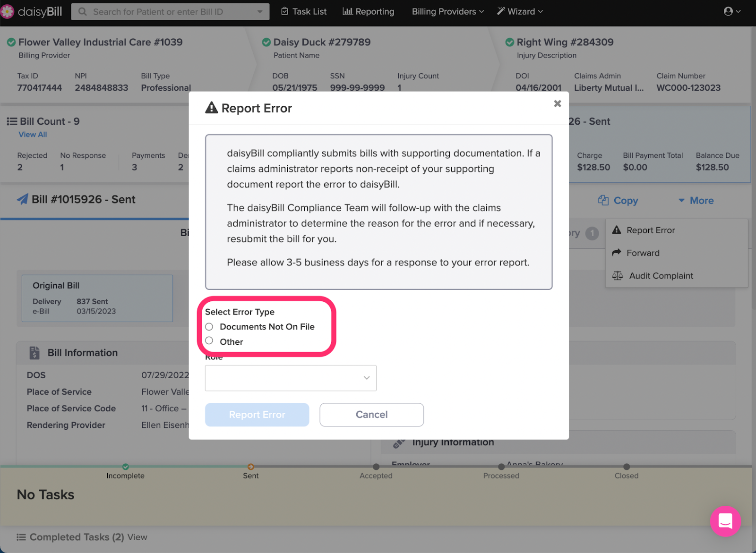Open the Task List page
The width and height of the screenshot is (756, 553).
click(304, 11)
